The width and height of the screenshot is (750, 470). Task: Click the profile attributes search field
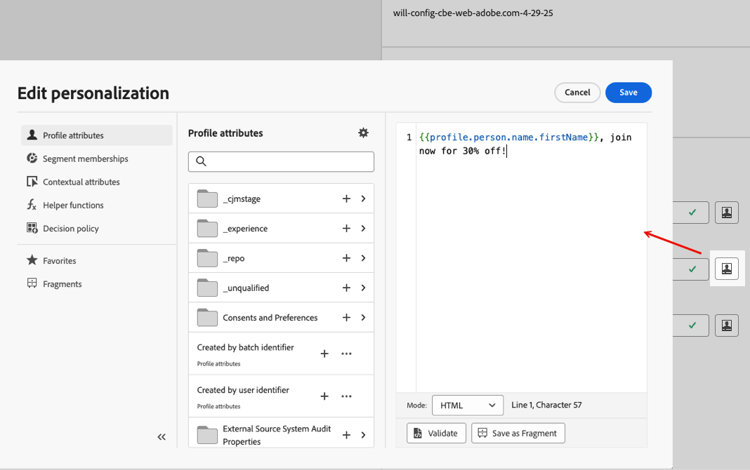coord(281,161)
